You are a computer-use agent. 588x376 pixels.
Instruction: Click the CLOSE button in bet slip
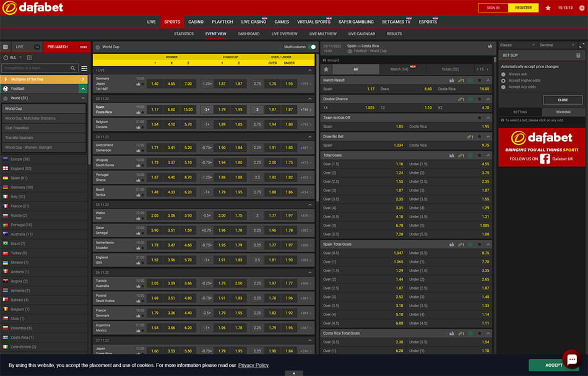(563, 100)
